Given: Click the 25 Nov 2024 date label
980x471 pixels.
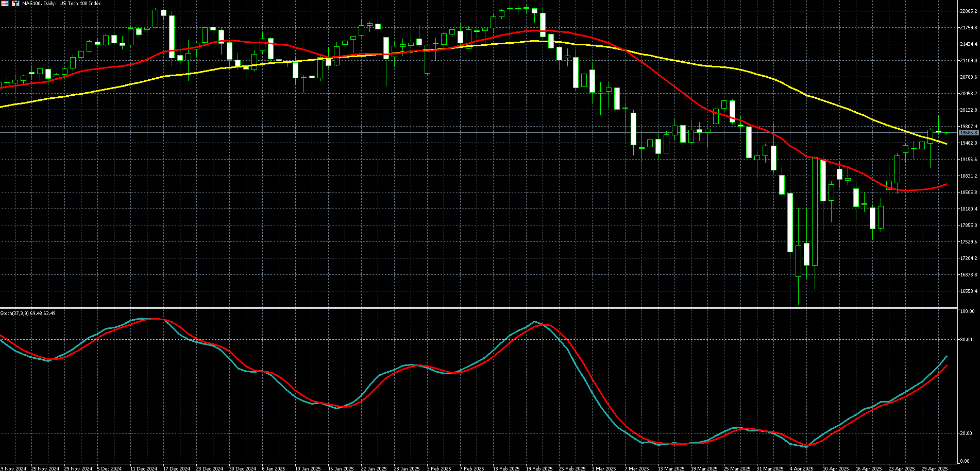Looking at the screenshot, I should [45, 468].
